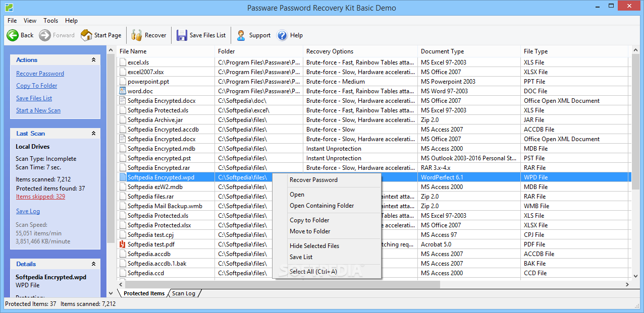Switch to the Scan Log tab
644x313 pixels.
[183, 293]
